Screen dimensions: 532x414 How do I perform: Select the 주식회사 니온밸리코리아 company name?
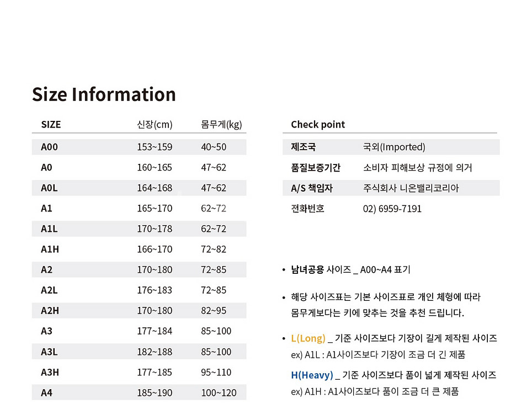tap(411, 188)
